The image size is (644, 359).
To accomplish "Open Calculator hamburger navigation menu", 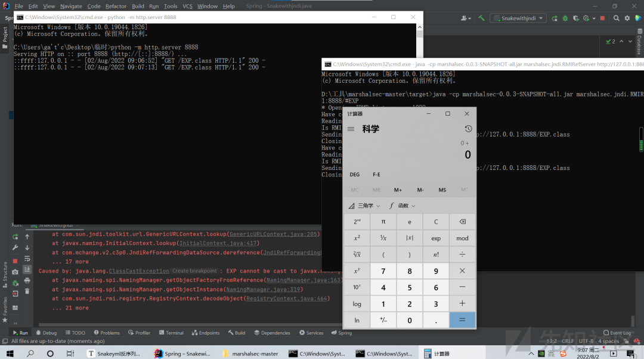I will 351,129.
